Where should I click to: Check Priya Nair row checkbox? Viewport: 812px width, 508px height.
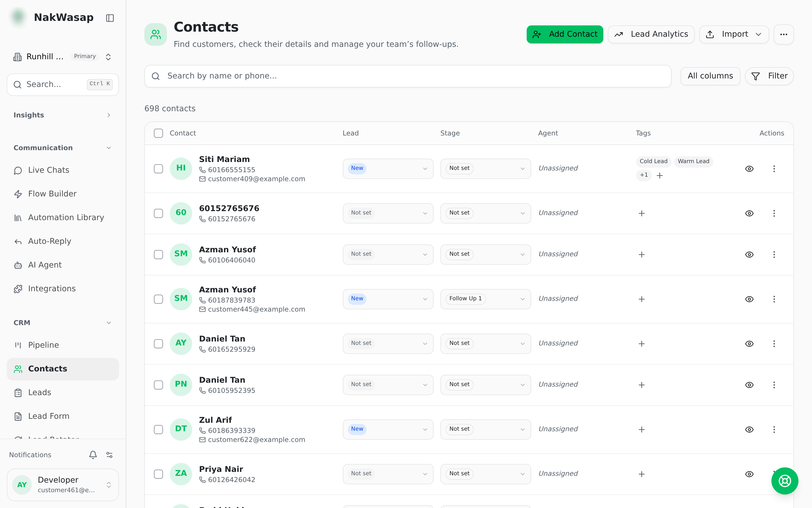tap(158, 474)
